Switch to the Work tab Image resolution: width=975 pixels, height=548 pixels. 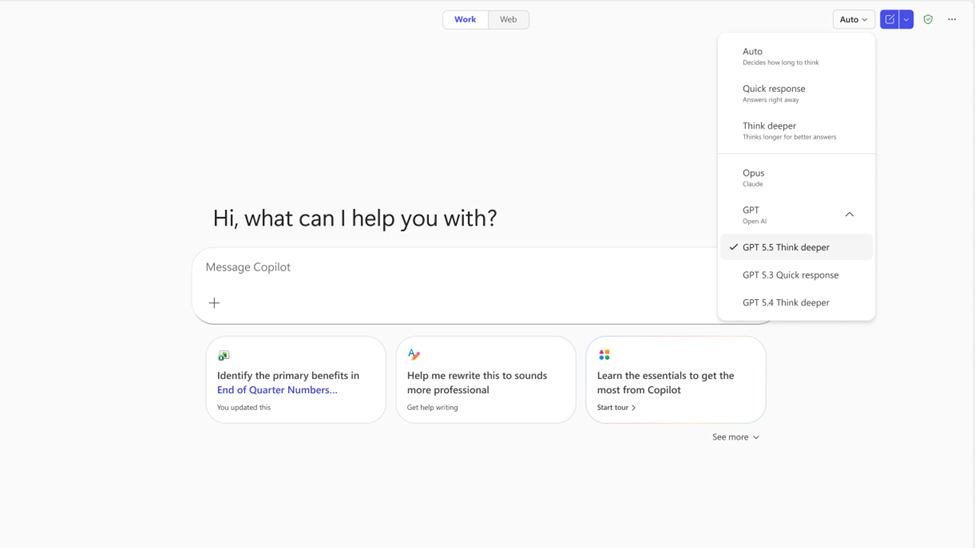[x=465, y=19]
